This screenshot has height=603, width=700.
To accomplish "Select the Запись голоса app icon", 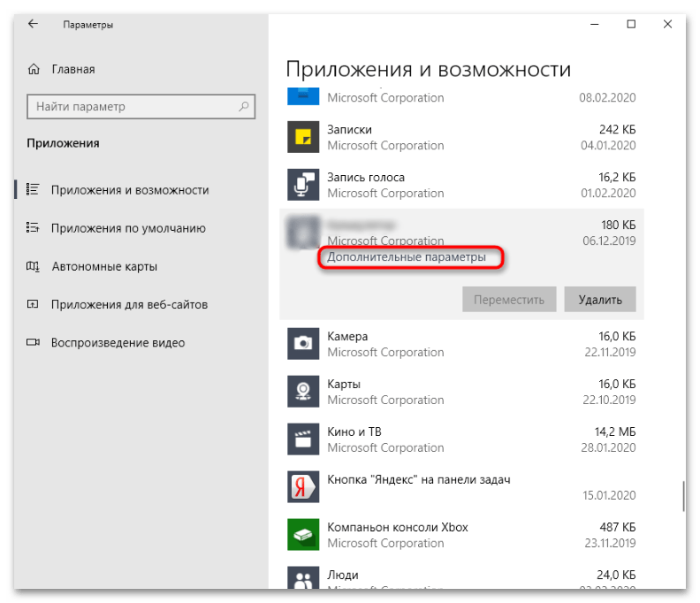I will pos(303,185).
